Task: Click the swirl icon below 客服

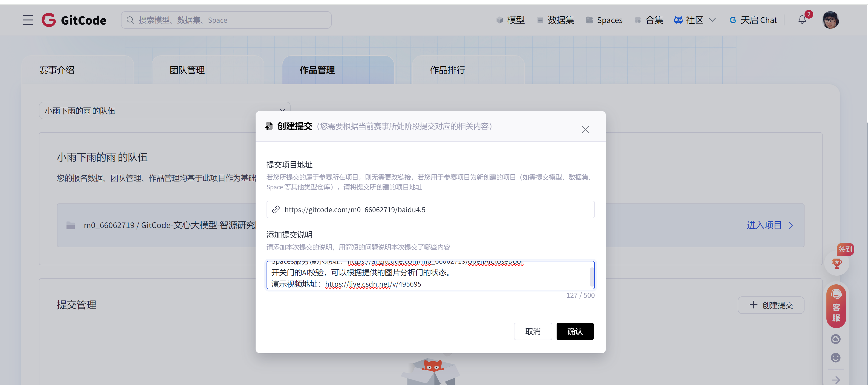Action: point(836,339)
